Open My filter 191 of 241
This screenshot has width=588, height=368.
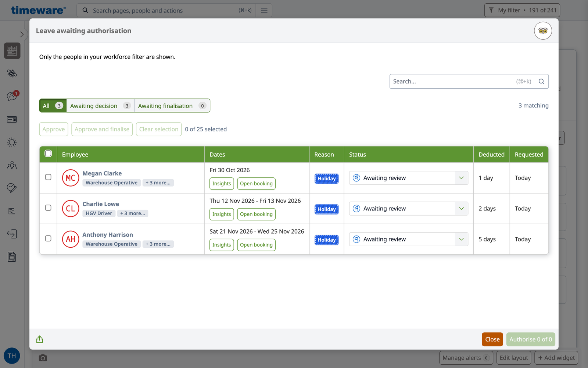pyautogui.click(x=522, y=10)
